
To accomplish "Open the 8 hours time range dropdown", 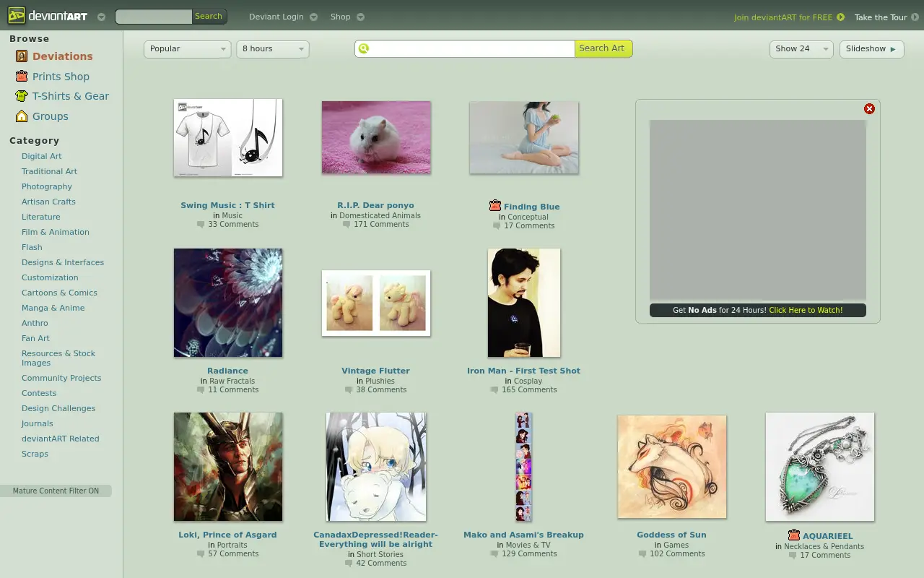I will [x=273, y=48].
